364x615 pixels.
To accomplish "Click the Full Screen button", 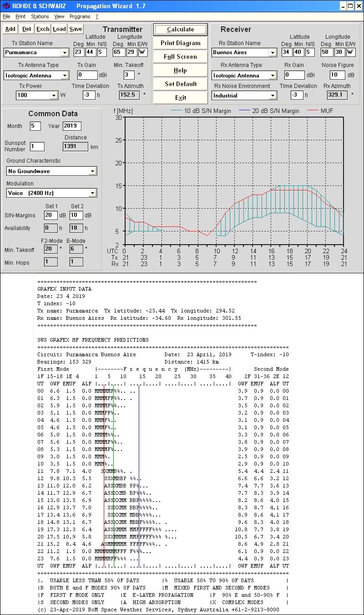I will click(180, 57).
